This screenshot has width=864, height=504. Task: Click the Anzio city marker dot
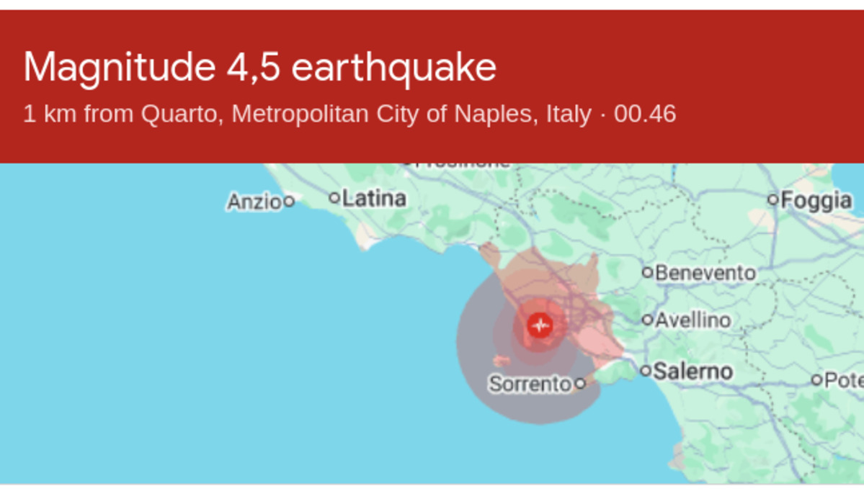(289, 202)
